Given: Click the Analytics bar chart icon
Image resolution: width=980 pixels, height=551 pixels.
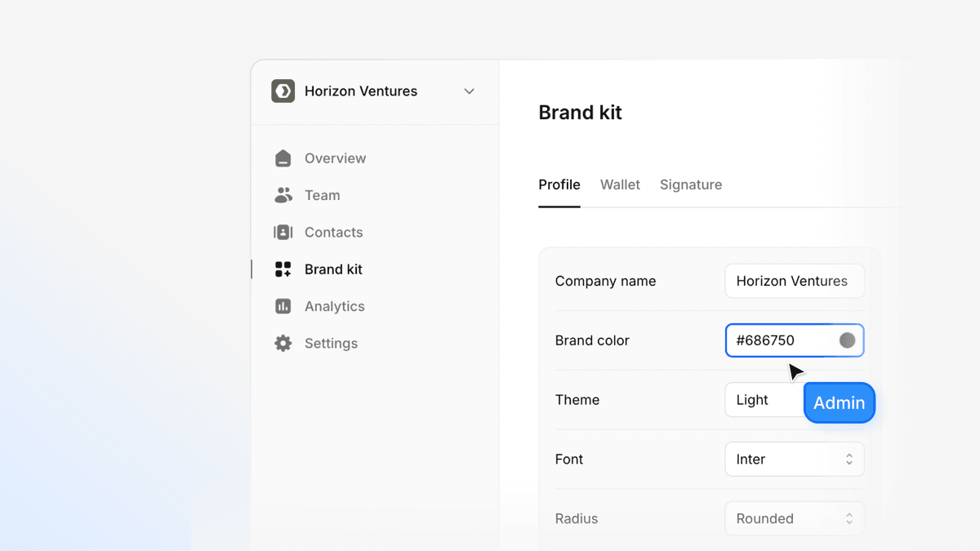Looking at the screenshot, I should 283,306.
